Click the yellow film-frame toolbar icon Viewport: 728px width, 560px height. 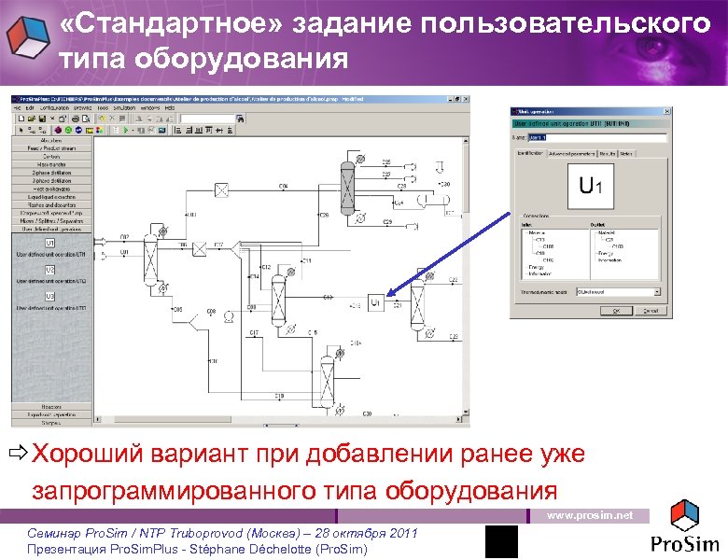point(90,131)
